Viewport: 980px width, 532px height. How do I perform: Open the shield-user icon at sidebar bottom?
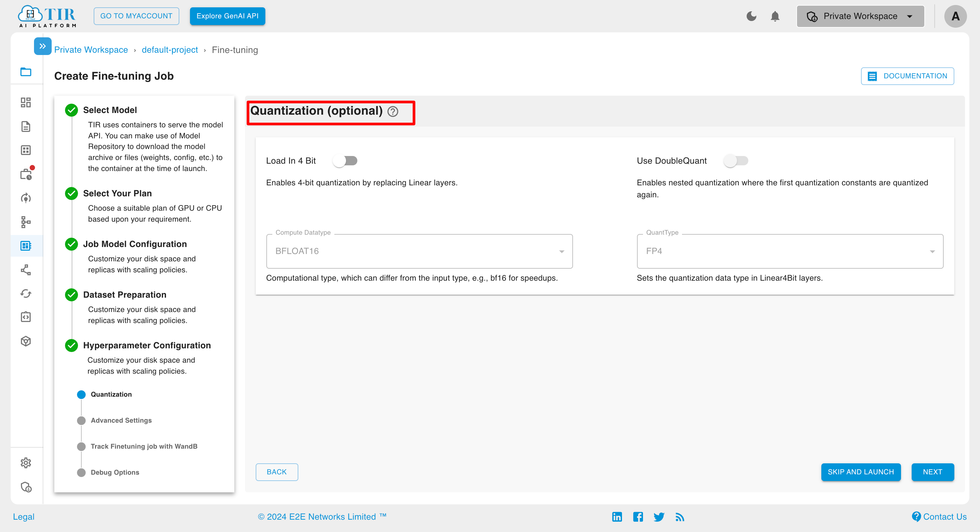point(26,487)
